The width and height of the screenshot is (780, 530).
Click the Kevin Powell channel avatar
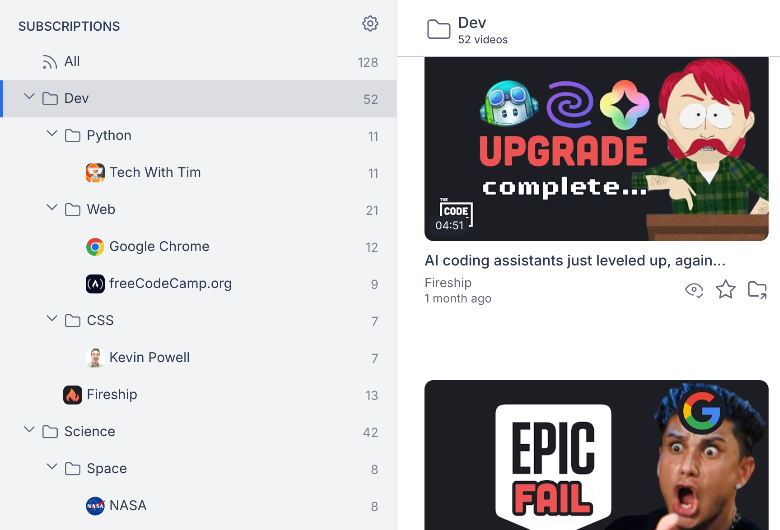[95, 358]
